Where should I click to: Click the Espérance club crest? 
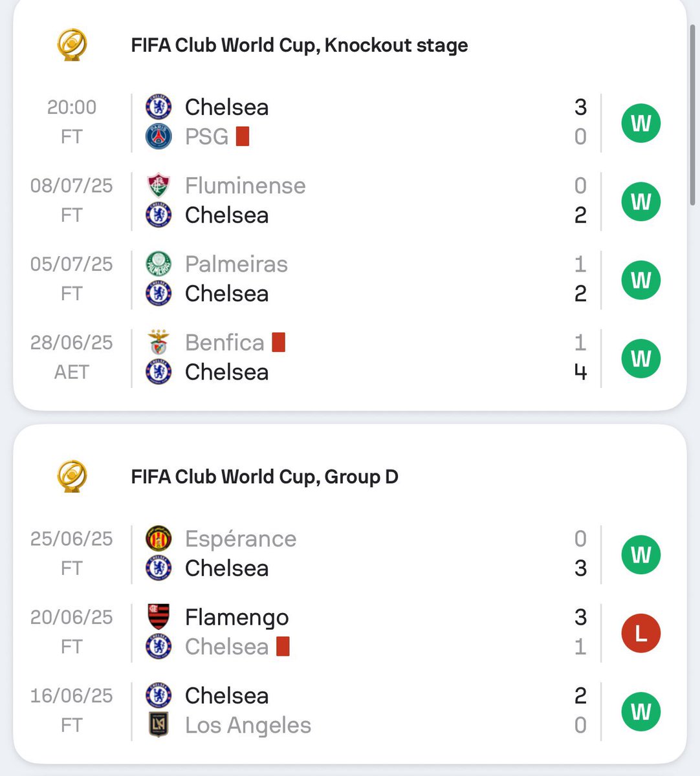coord(159,539)
